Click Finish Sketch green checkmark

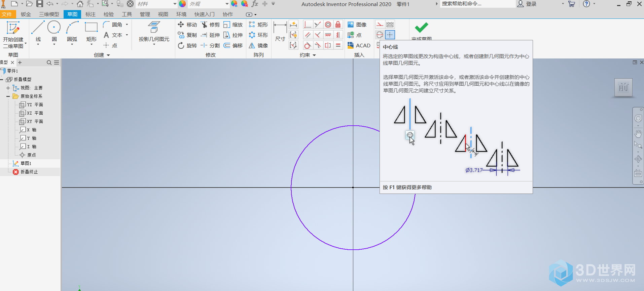421,28
